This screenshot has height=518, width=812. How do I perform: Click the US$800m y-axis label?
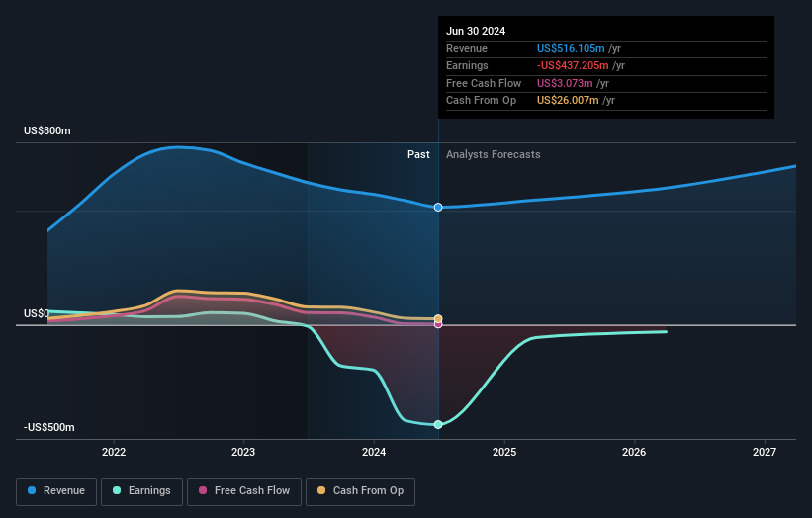[x=47, y=130]
